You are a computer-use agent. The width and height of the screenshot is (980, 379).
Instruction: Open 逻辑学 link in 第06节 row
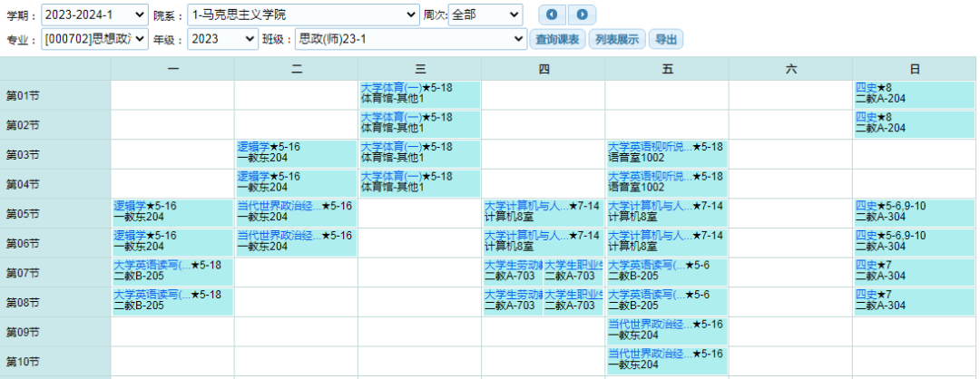[x=130, y=236]
